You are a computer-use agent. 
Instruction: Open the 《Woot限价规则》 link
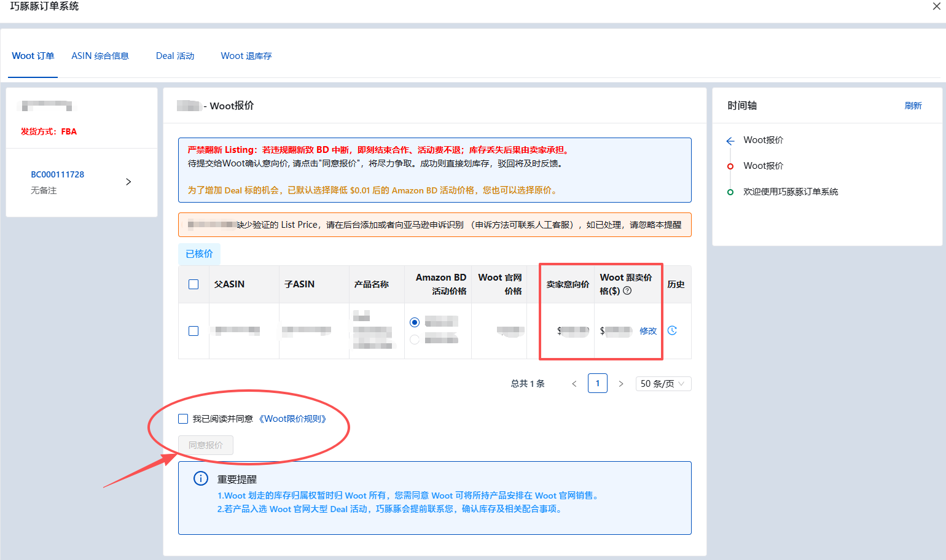tap(292, 419)
